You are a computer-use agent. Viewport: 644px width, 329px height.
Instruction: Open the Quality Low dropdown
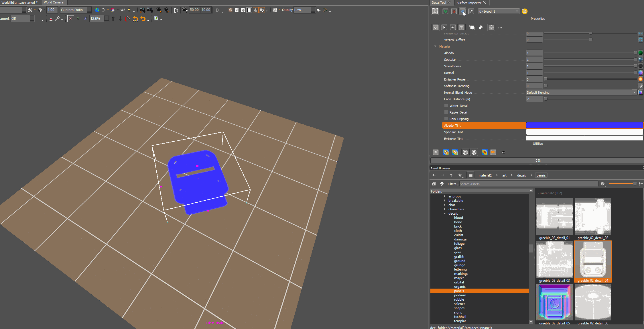point(304,10)
